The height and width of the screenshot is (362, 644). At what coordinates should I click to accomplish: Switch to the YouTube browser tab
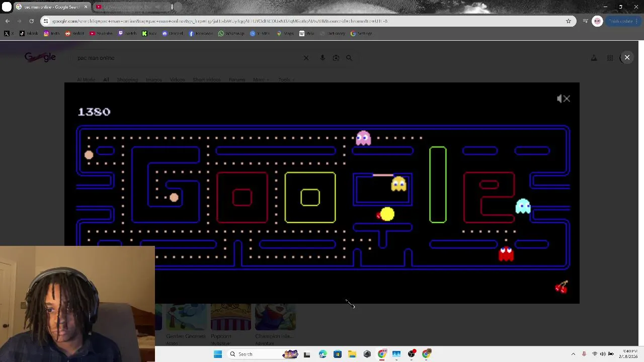coord(131,7)
